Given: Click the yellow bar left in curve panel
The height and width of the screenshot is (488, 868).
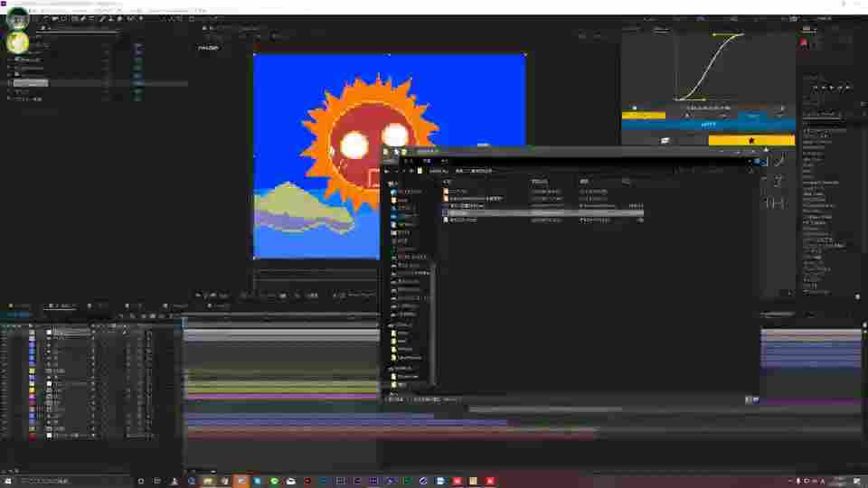Looking at the screenshot, I should (x=643, y=116).
